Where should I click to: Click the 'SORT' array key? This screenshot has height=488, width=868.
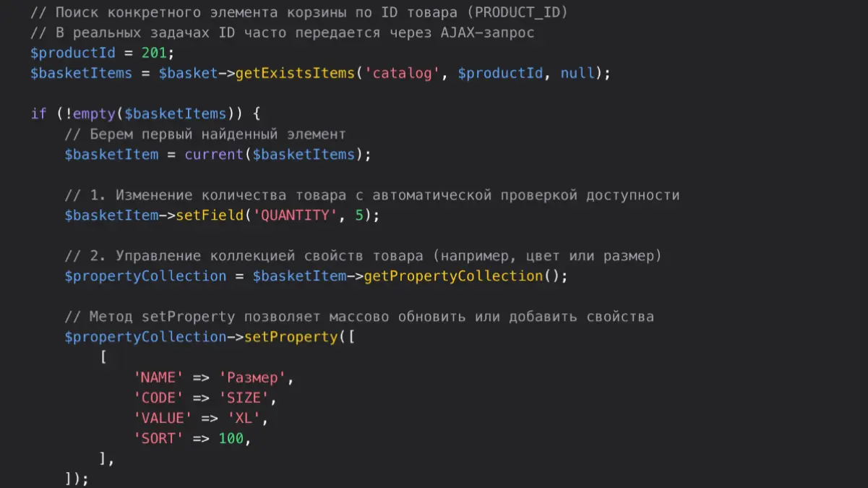click(x=158, y=438)
